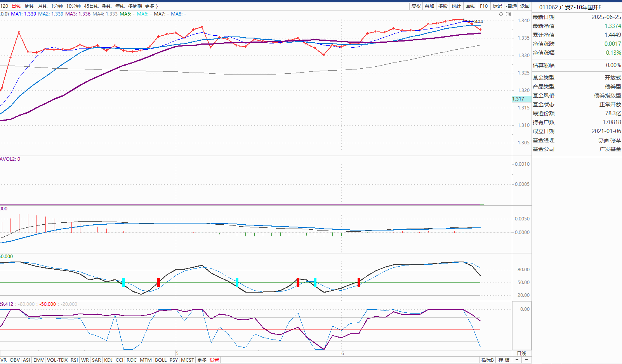Viewport: 622px width, 364px height.
Task: Select the 120 period option
Action: (x=4, y=6)
